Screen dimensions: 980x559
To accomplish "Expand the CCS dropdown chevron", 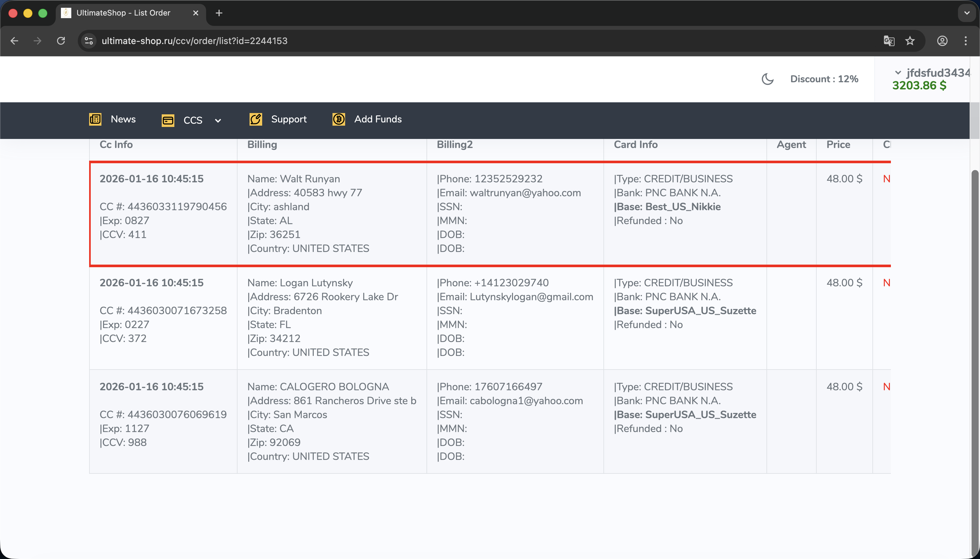I will coord(218,120).
